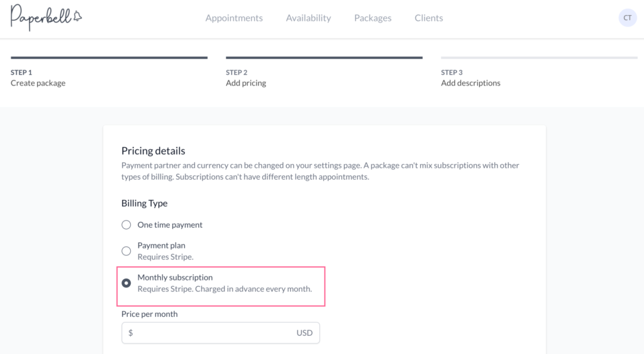
Task: Click the Paperbell logo
Action: tap(46, 17)
